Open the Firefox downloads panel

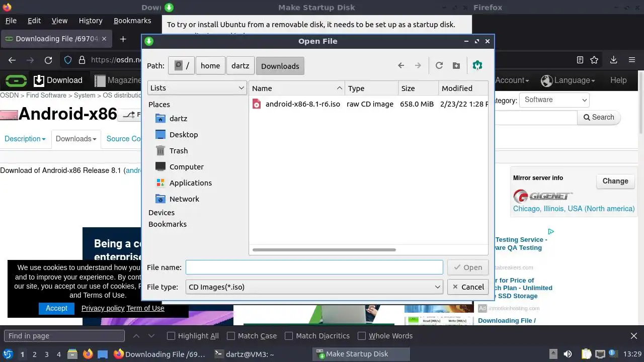coord(613,60)
